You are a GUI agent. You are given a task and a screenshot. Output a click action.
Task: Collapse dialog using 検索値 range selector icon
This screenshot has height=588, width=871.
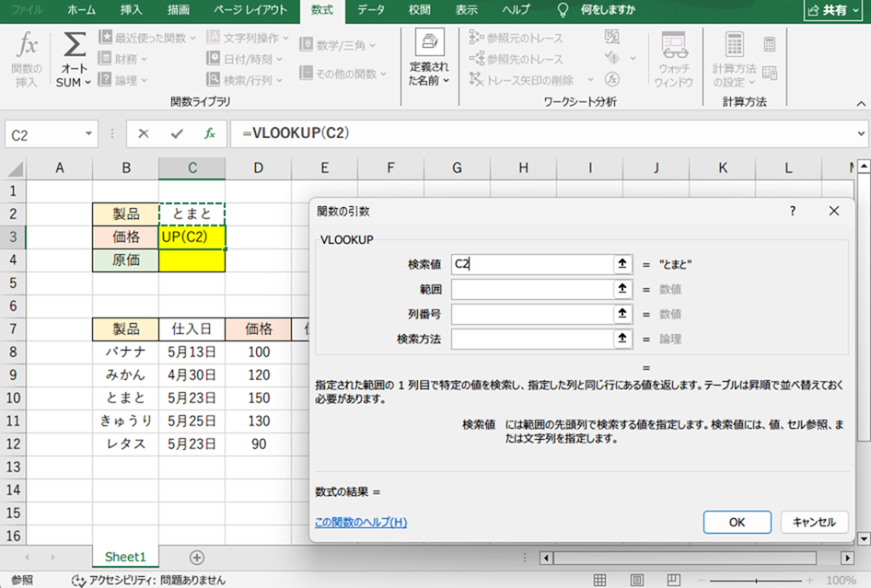623,264
